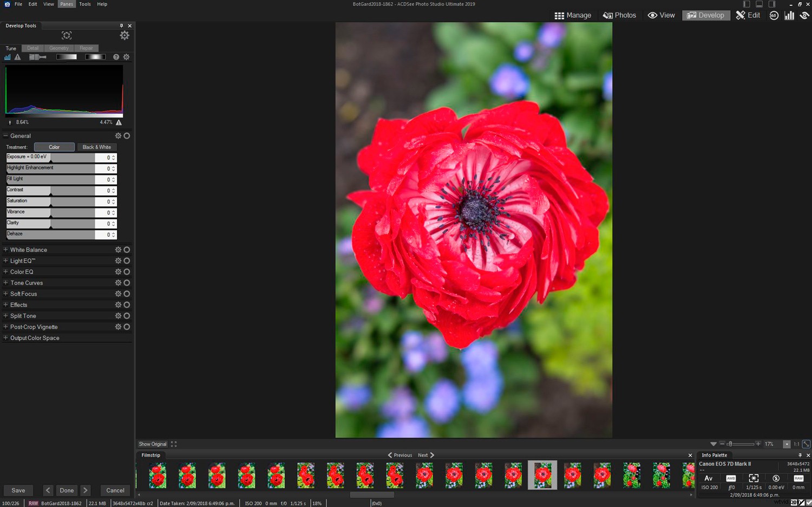Select the Radial Gradient tool

tap(95, 57)
